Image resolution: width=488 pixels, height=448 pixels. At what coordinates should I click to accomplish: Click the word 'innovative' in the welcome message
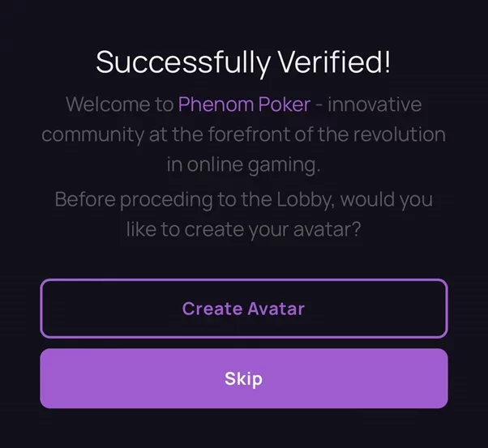375,105
